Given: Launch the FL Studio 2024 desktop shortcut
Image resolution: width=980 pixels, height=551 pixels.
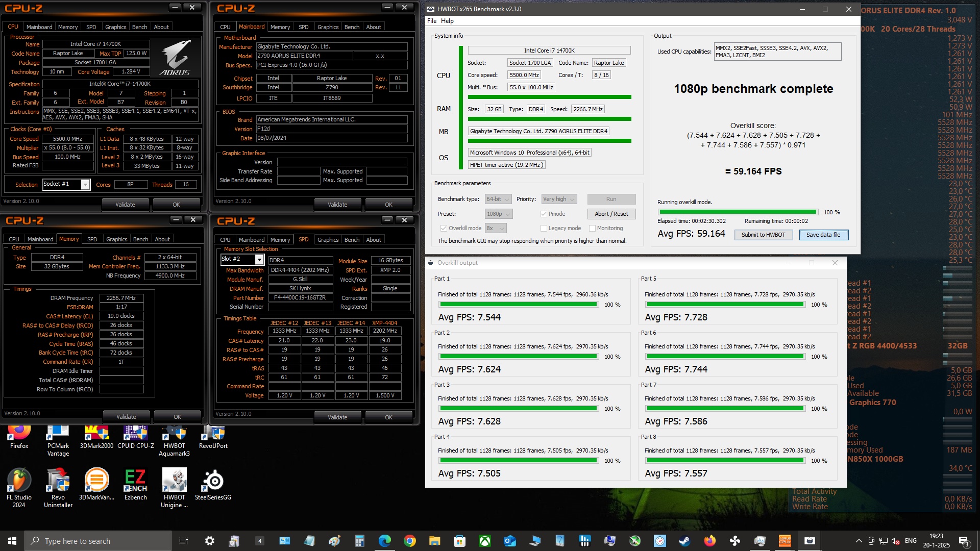Looking at the screenshot, I should click(19, 488).
